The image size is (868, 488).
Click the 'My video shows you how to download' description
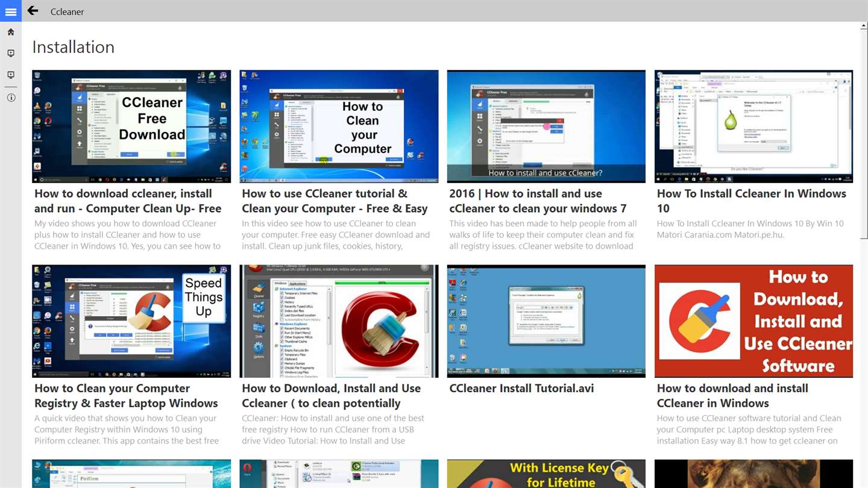point(127,235)
